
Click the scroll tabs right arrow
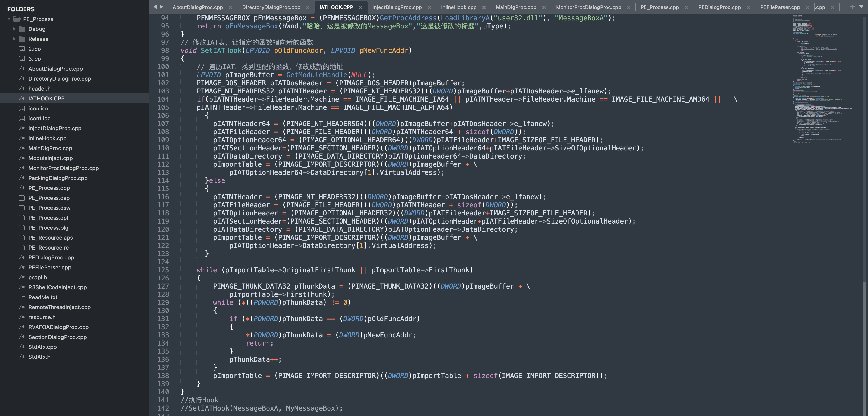[161, 7]
